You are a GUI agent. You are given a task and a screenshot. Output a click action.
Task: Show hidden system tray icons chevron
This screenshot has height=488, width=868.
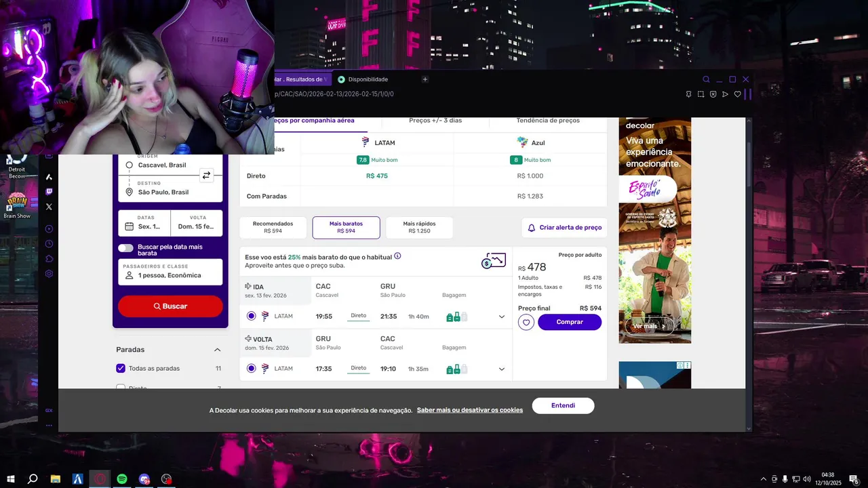764,479
